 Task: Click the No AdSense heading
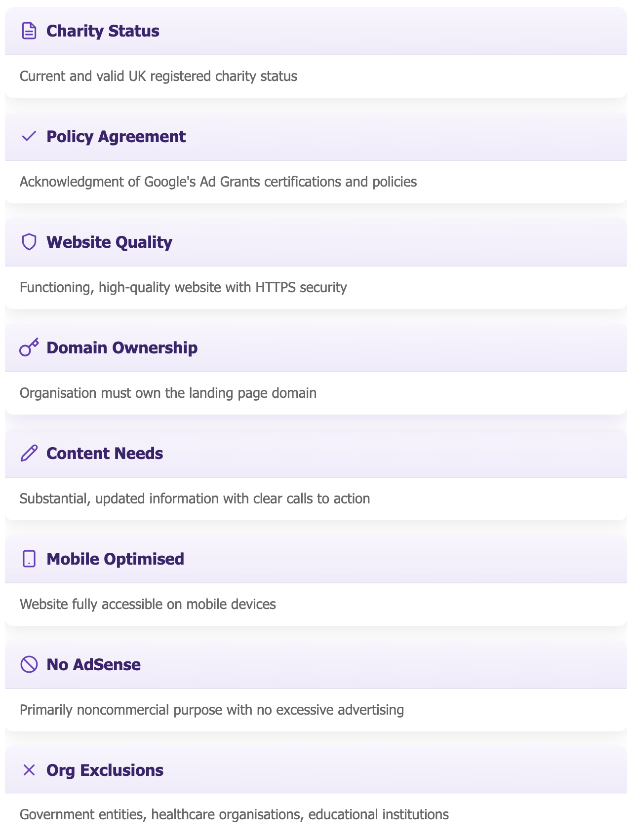[93, 664]
